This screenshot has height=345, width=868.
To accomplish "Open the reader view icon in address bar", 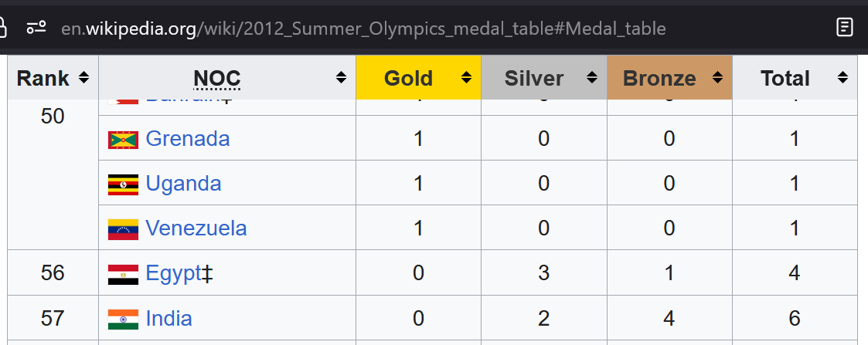I will [844, 27].
